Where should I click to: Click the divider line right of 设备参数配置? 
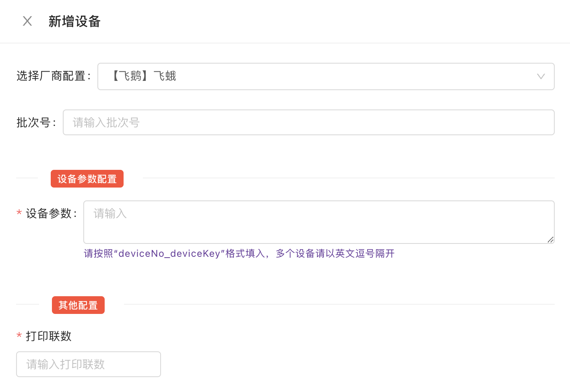coord(348,178)
